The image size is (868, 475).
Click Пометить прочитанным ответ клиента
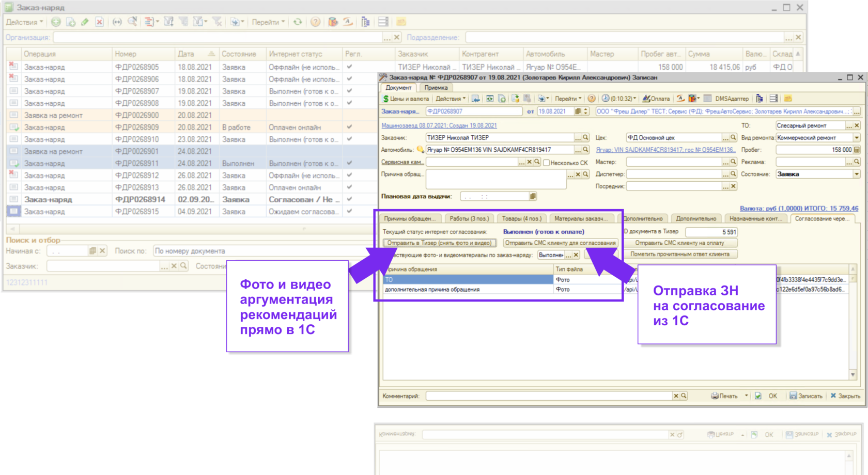click(679, 255)
